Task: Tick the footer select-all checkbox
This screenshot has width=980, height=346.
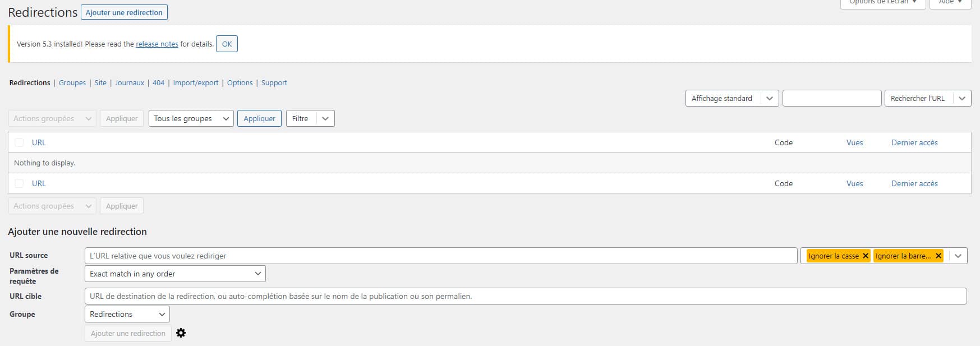Action: click(x=19, y=183)
